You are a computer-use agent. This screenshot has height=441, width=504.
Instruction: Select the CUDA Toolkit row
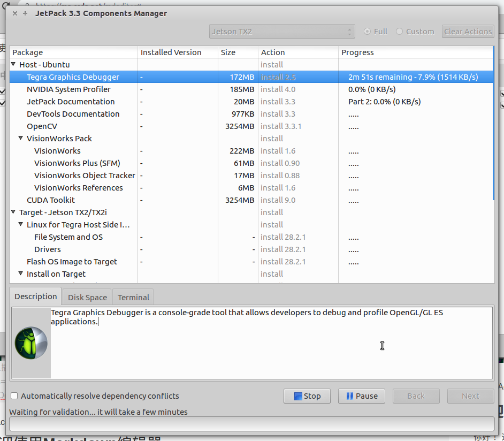pos(251,200)
